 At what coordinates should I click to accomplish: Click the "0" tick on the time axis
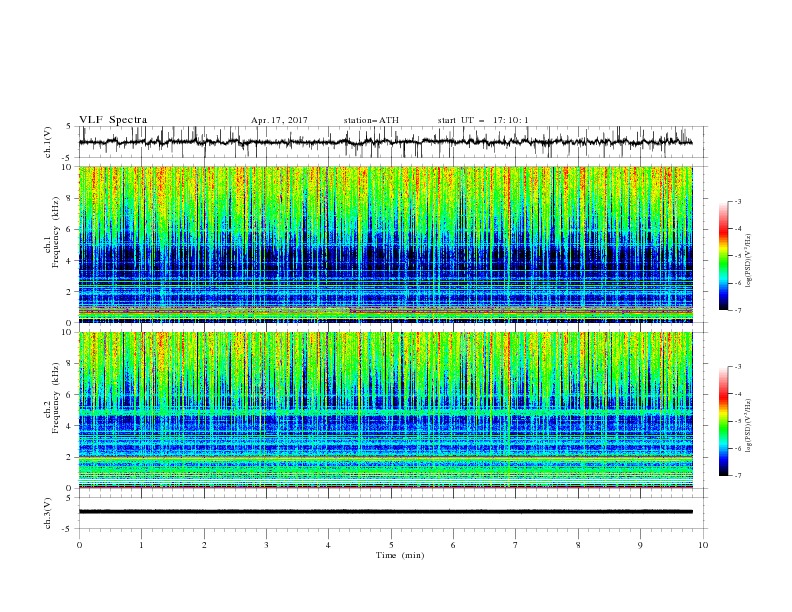79,545
